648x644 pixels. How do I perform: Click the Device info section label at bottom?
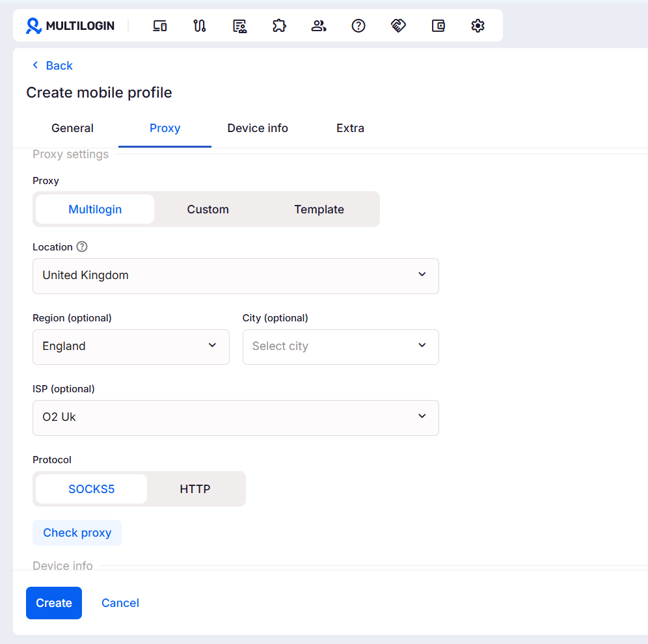63,565
